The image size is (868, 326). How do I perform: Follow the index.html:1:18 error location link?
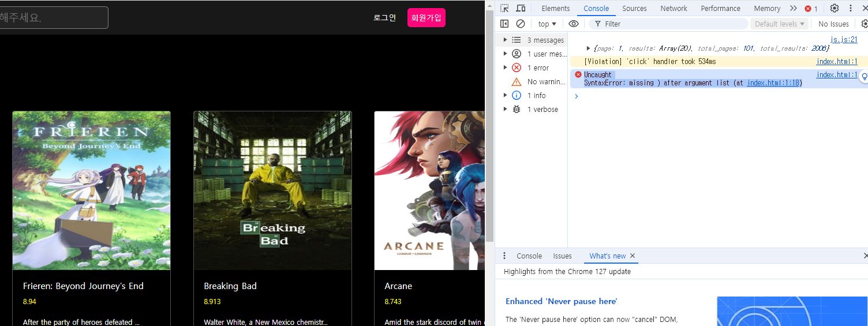[x=773, y=83]
